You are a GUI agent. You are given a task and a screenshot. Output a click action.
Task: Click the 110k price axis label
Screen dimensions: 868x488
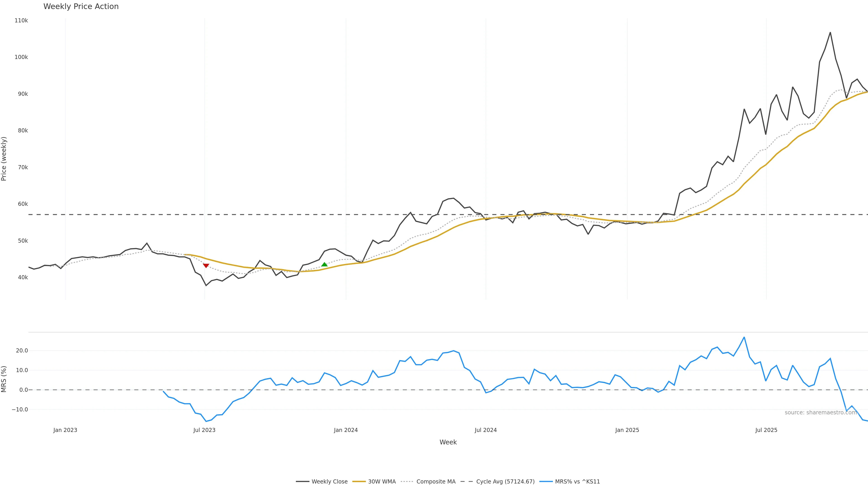click(x=21, y=21)
